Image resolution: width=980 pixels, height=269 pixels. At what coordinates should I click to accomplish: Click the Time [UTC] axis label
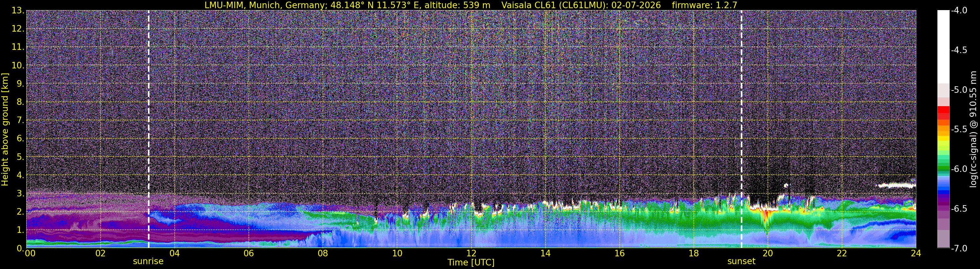point(471,262)
